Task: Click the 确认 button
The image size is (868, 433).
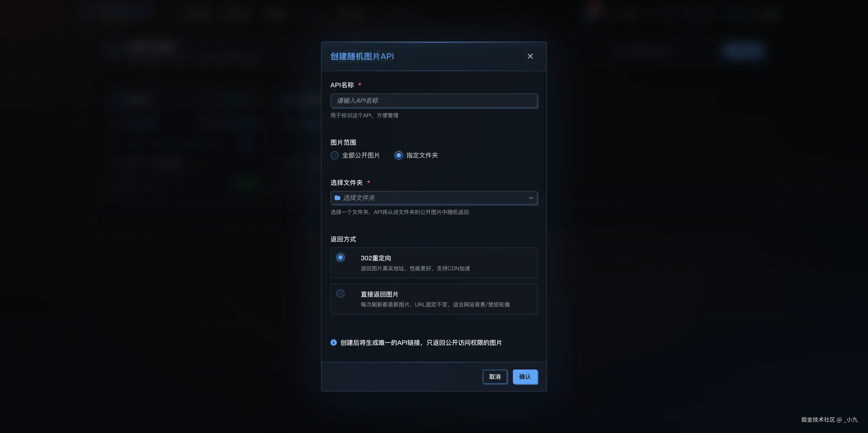Action: point(525,377)
